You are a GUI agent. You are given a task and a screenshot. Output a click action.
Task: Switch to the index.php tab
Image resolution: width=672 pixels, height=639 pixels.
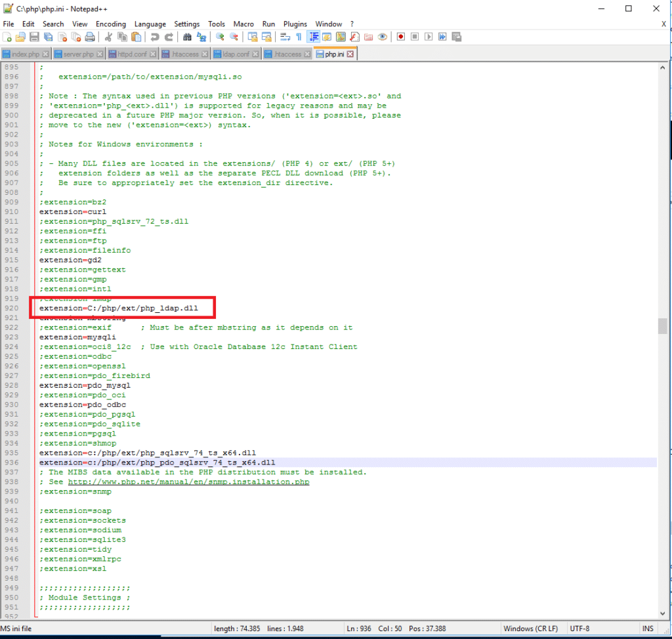(x=26, y=54)
